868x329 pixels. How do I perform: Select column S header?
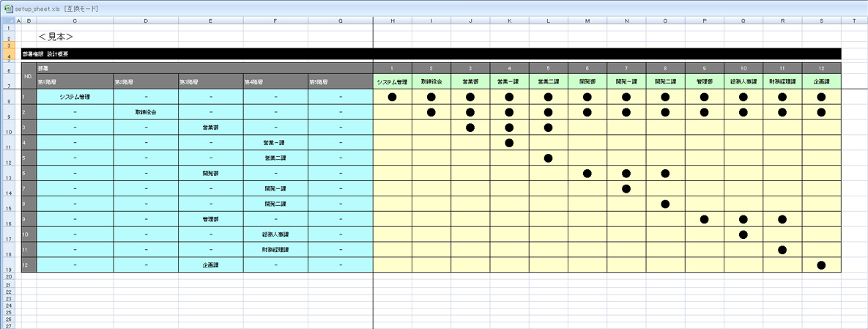click(x=821, y=20)
